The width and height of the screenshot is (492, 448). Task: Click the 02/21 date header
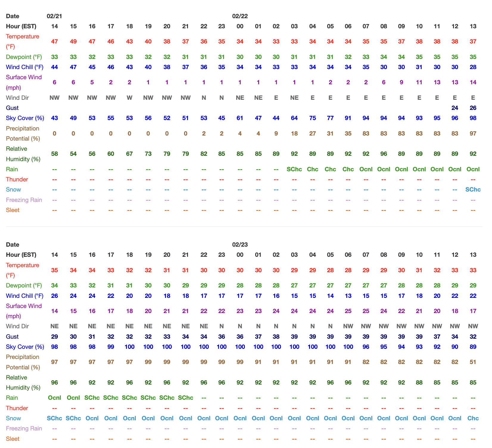tap(55, 16)
